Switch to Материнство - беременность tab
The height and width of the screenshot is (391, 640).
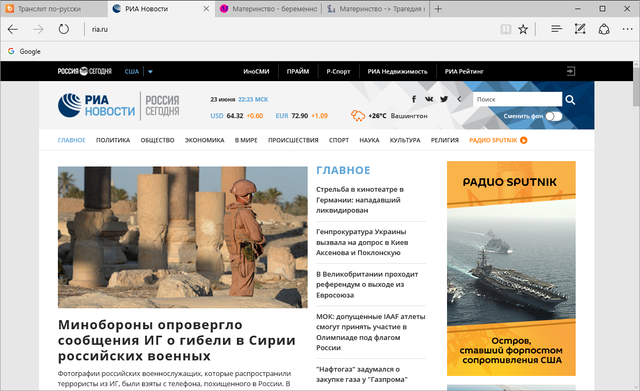269,9
